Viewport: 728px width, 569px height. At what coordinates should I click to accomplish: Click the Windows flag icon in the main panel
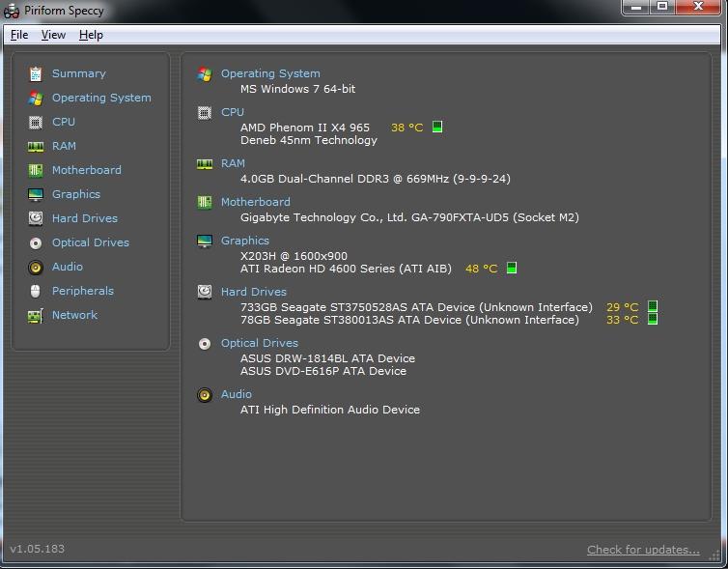(205, 73)
